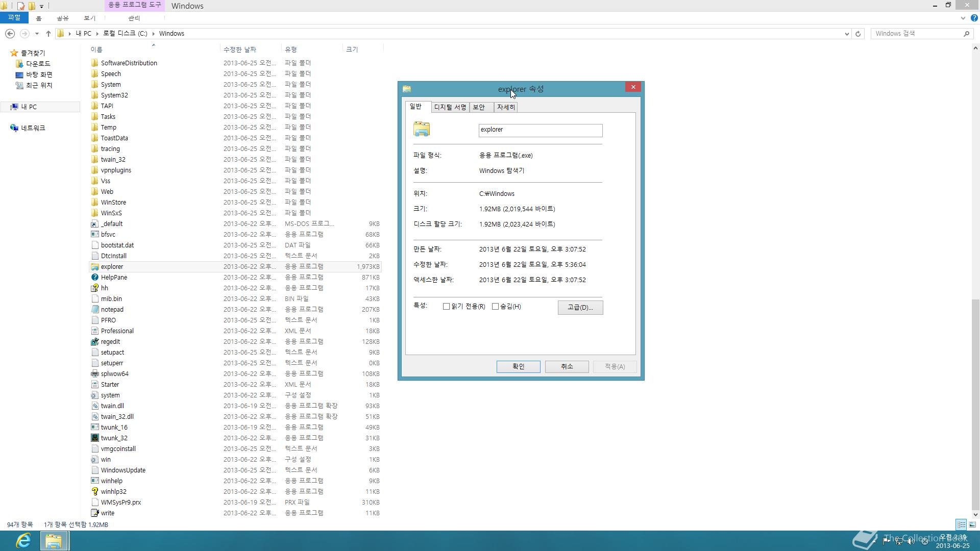Viewport: 980px width, 551px height.
Task: Select the twunk_32 file icon
Action: click(x=94, y=438)
